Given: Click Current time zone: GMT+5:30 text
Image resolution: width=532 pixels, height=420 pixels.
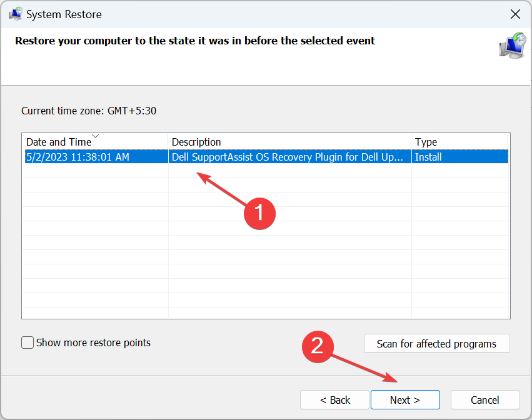Looking at the screenshot, I should pos(89,111).
